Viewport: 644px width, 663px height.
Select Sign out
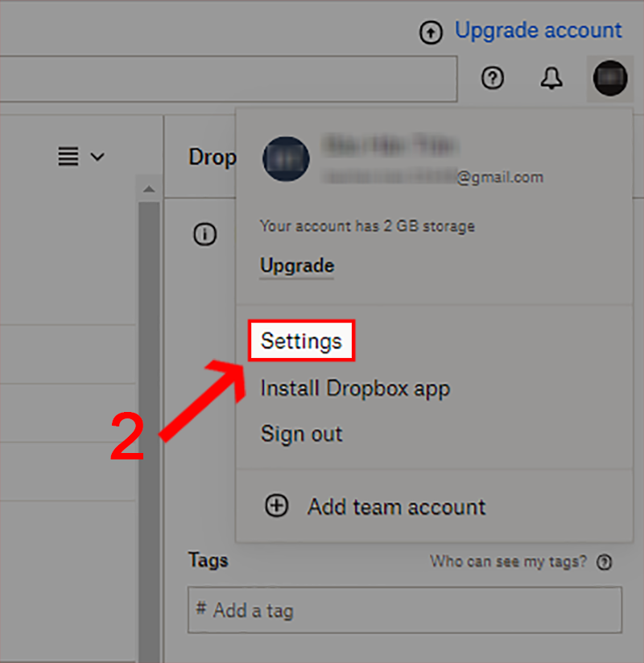click(x=301, y=434)
